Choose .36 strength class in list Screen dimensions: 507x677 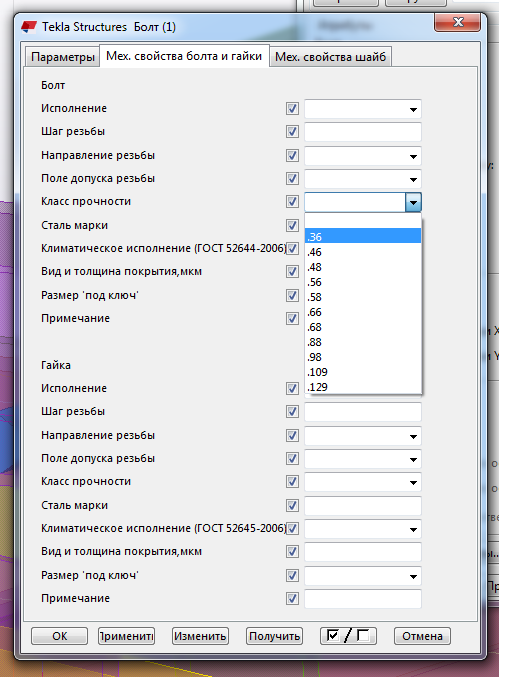pos(363,237)
